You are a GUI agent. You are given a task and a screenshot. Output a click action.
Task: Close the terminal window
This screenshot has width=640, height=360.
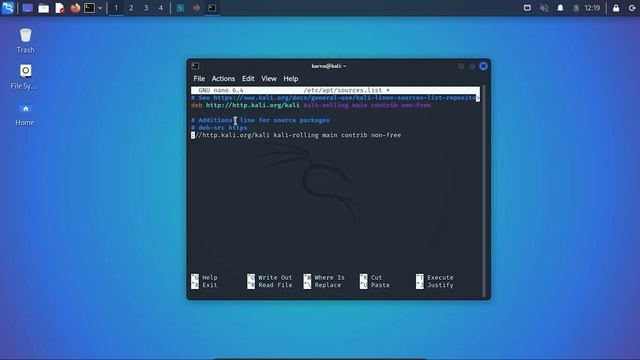click(483, 66)
